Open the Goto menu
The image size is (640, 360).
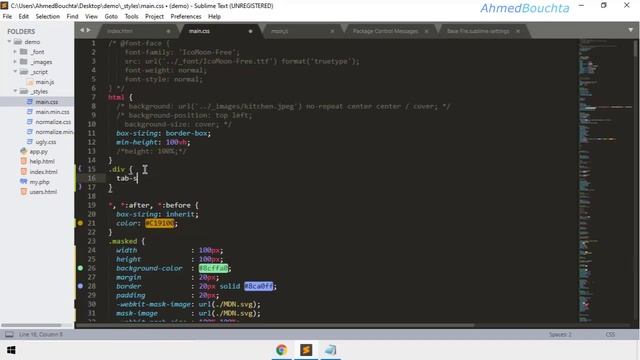[x=111, y=16]
